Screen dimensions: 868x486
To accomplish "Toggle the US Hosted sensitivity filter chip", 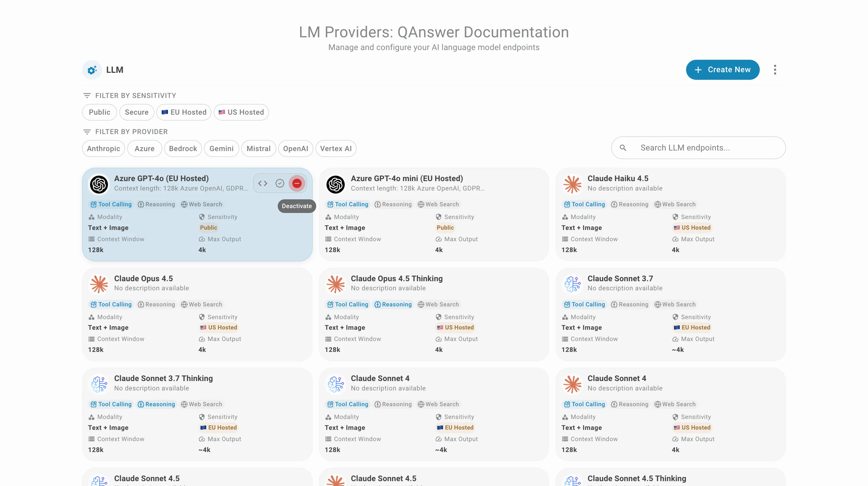I will coord(241,112).
